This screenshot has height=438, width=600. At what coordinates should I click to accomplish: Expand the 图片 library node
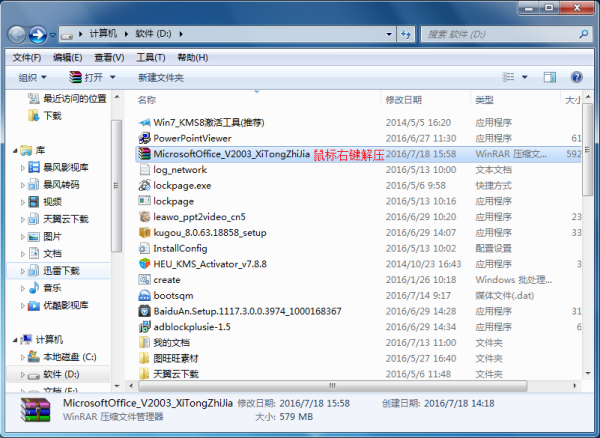click(22, 237)
